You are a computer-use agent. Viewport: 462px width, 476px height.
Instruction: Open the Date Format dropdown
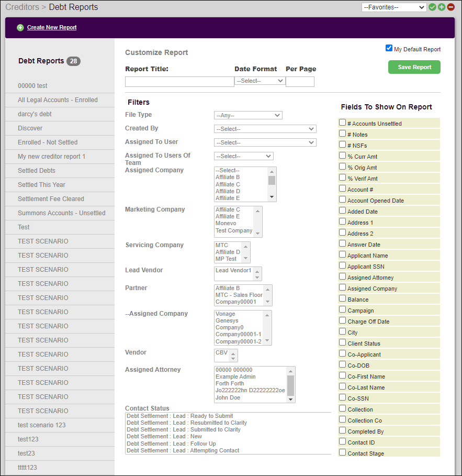coord(260,80)
